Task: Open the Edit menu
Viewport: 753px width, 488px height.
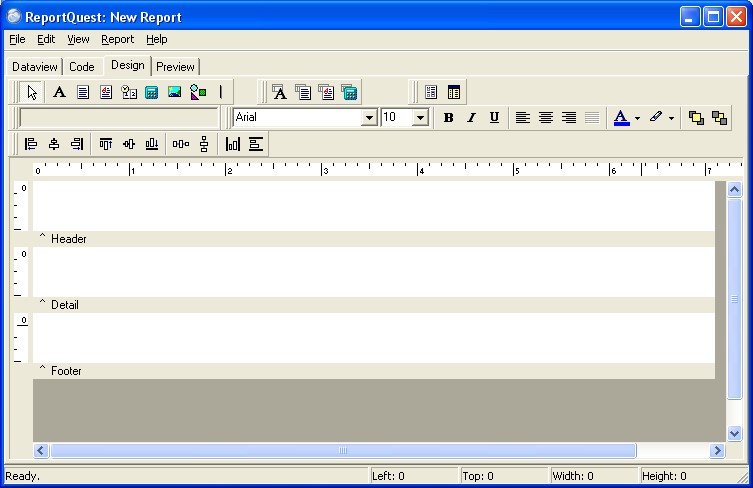Action: (x=46, y=39)
